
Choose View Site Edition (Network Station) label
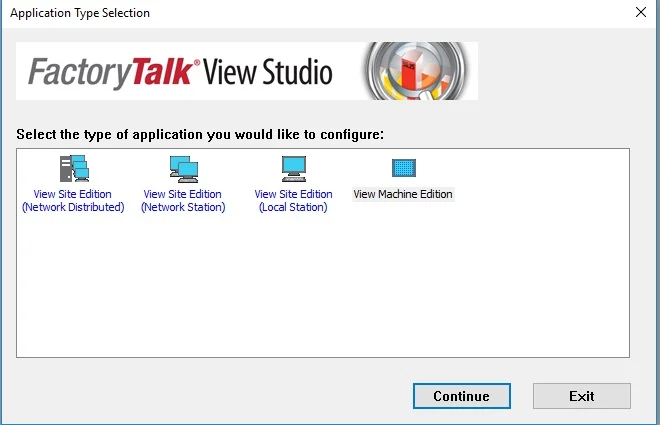[x=183, y=201]
